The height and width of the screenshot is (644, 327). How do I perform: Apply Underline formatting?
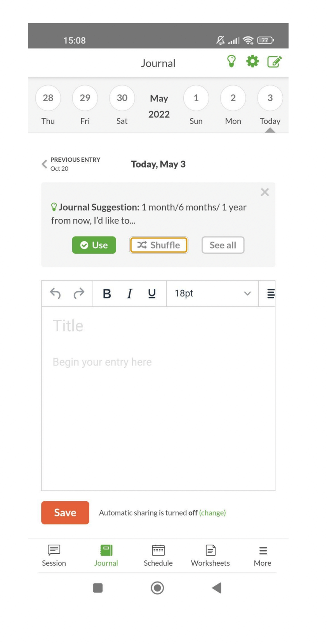point(151,294)
